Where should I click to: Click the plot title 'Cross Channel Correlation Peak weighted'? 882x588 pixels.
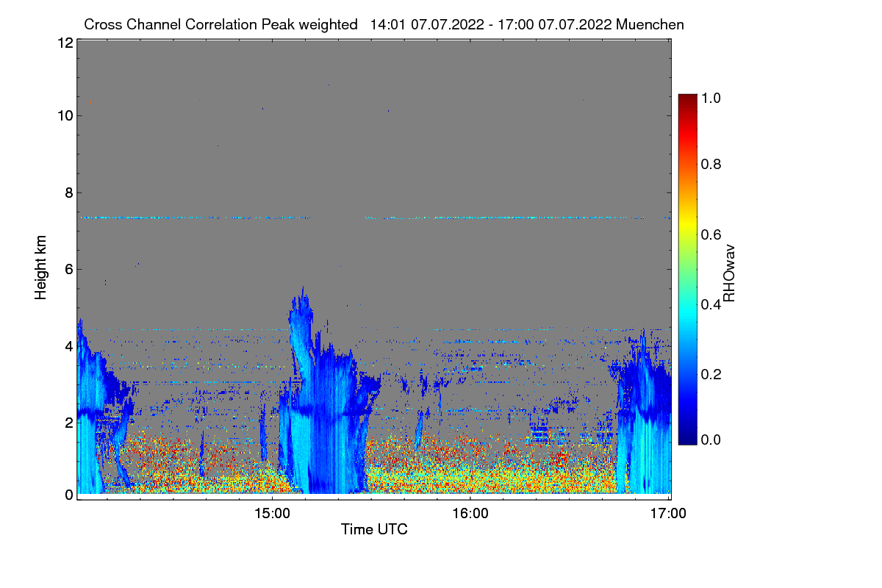(x=220, y=24)
